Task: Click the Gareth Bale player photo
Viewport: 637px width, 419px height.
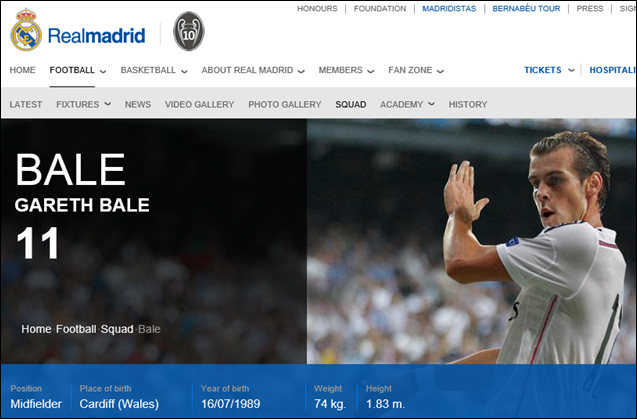Action: click(472, 241)
